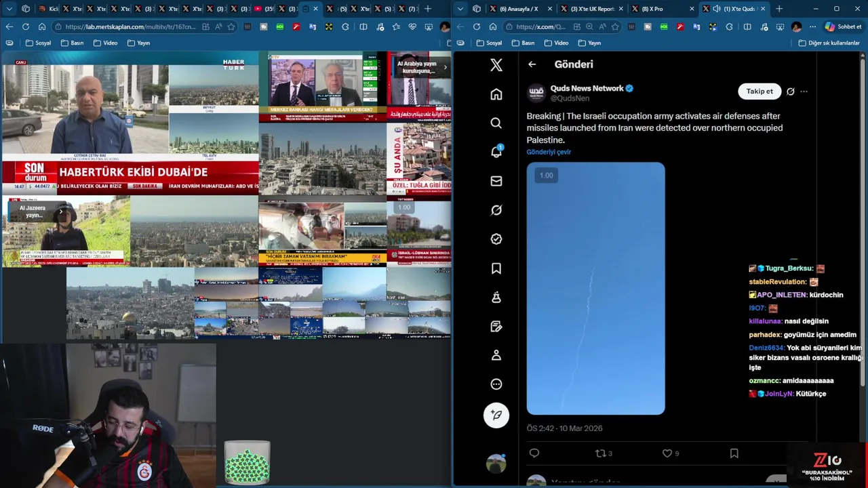Reload the multitv page in left browser
The width and height of the screenshot is (868, 488).
26,26
